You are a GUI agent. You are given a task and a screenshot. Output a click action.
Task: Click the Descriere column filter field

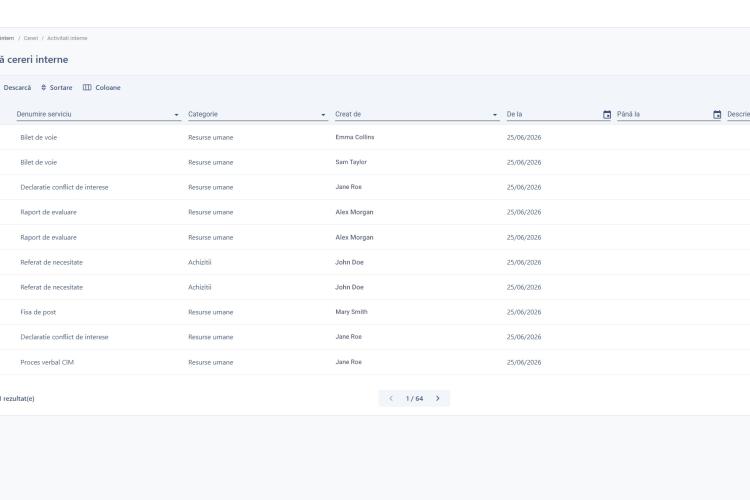[x=739, y=114]
